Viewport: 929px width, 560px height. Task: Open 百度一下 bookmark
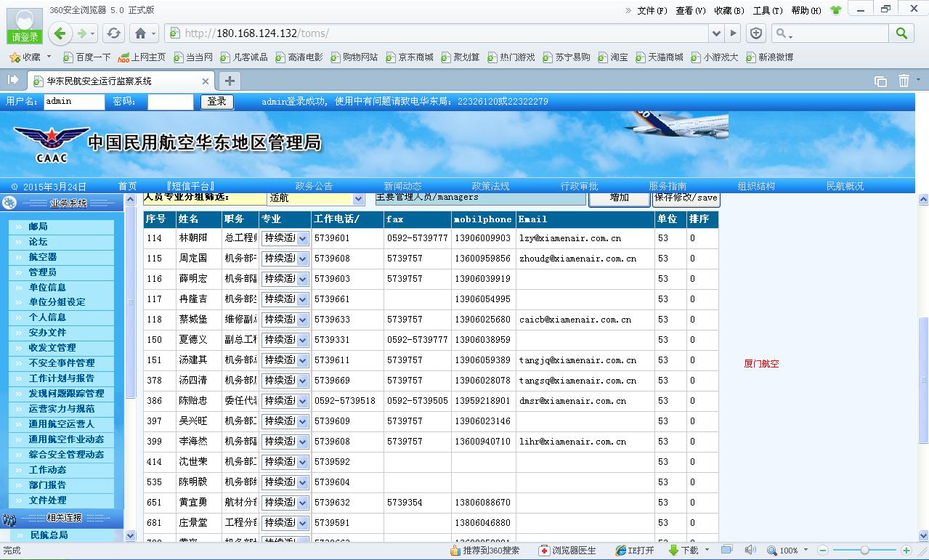coord(87,57)
